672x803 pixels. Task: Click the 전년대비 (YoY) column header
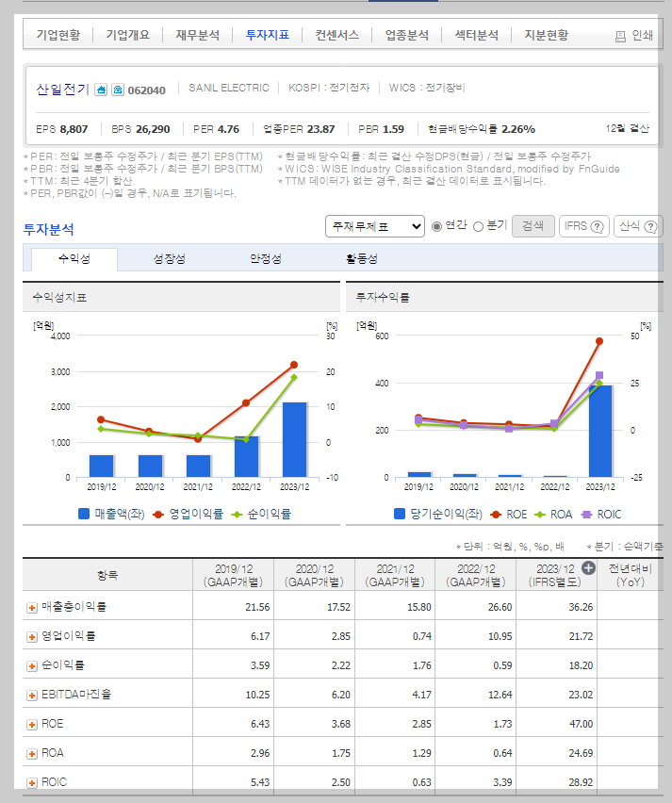(630, 575)
